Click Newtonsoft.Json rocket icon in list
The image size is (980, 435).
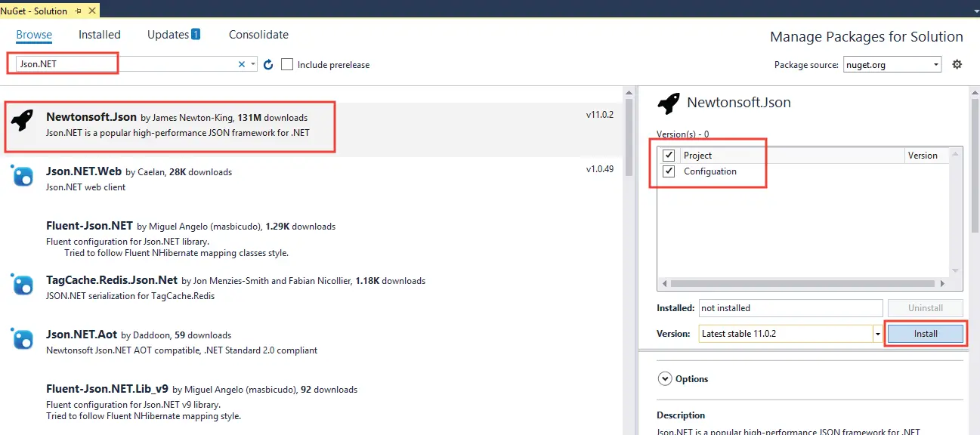point(23,121)
